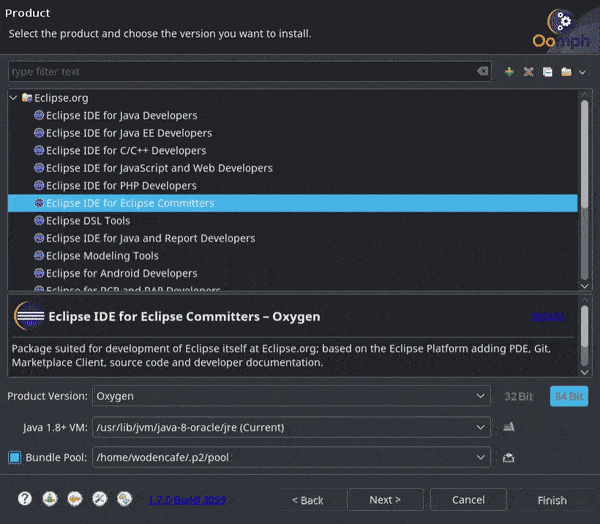Viewport: 600px width, 524px height.
Task: Click the Eclipse.org catalog folder icon
Action: 26,98
